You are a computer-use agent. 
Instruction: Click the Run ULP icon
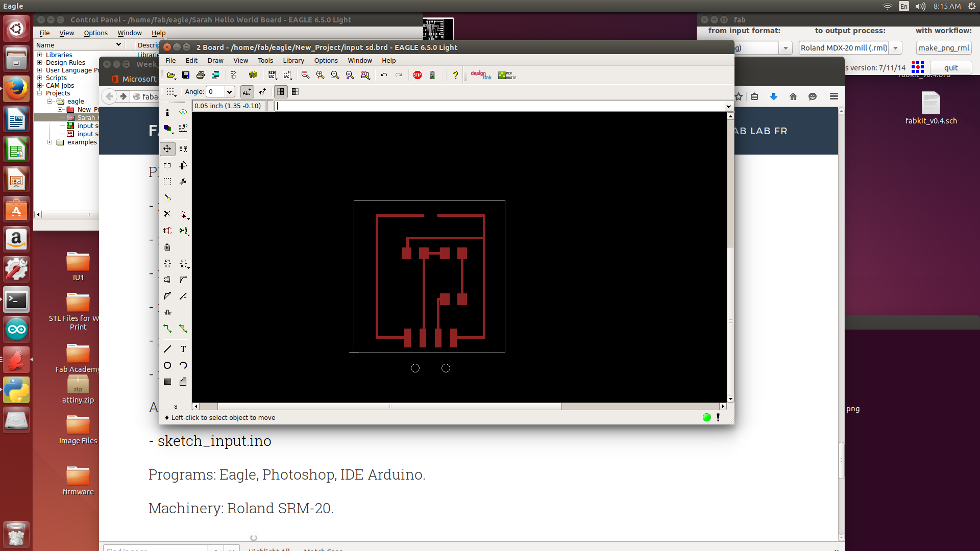[287, 76]
